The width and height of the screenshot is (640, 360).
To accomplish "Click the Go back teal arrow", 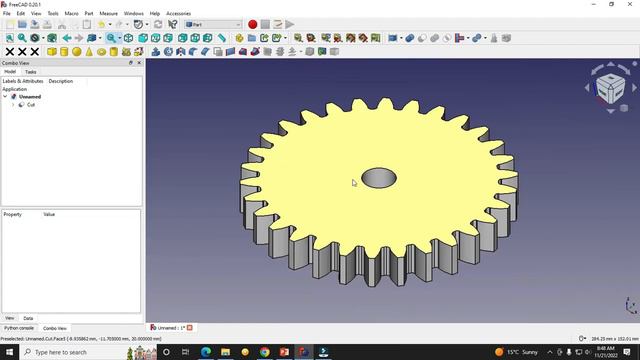I will [x=67, y=38].
